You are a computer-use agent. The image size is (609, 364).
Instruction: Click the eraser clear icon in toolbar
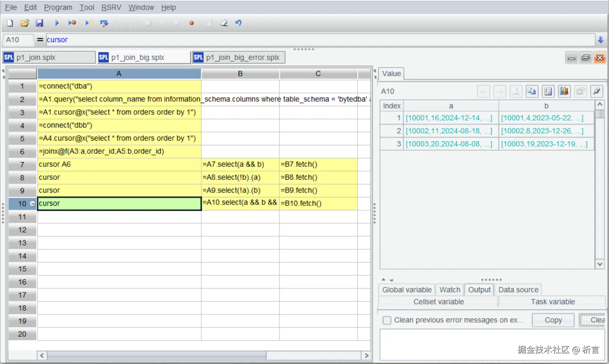[x=224, y=23]
